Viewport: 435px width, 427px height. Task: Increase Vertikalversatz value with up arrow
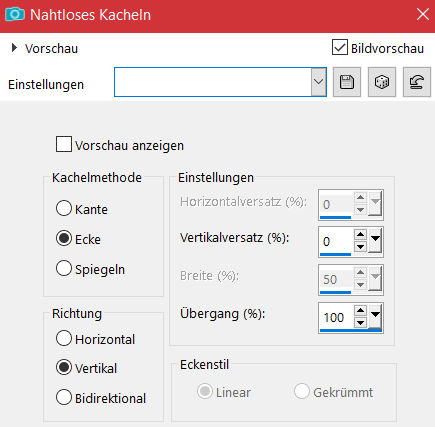[360, 235]
